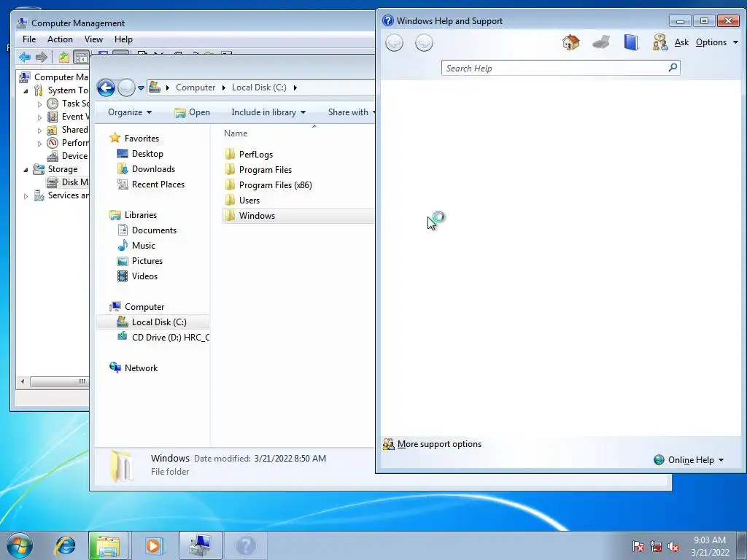Select Local Disk (C:) in navigation pane
This screenshot has height=560, width=747.
tap(153, 322)
